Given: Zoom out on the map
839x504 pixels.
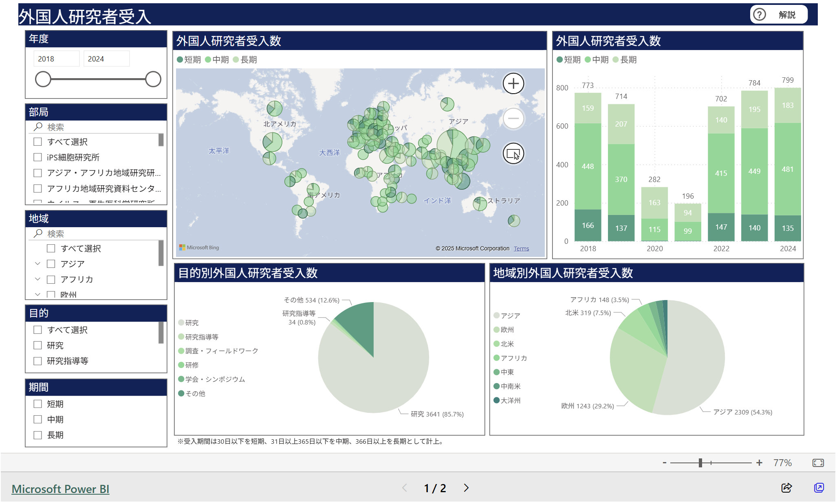Looking at the screenshot, I should point(513,118).
